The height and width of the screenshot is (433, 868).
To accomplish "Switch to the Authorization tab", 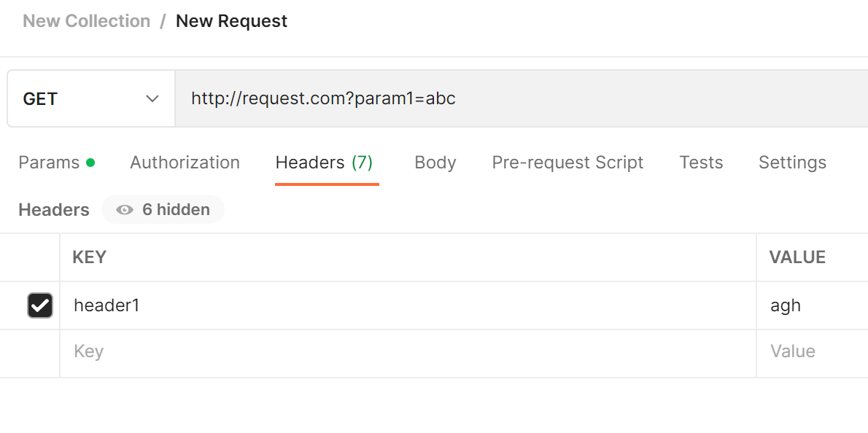I will (185, 162).
